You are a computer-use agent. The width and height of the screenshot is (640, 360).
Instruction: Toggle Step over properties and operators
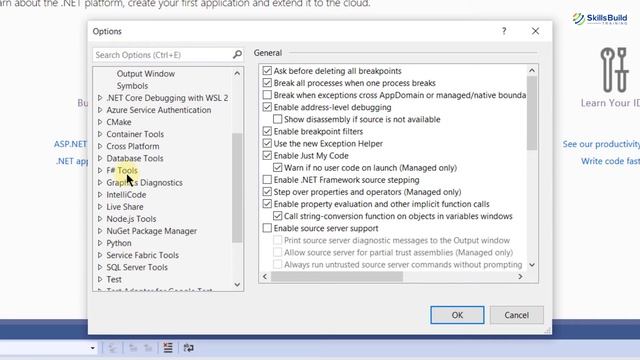pos(267,192)
